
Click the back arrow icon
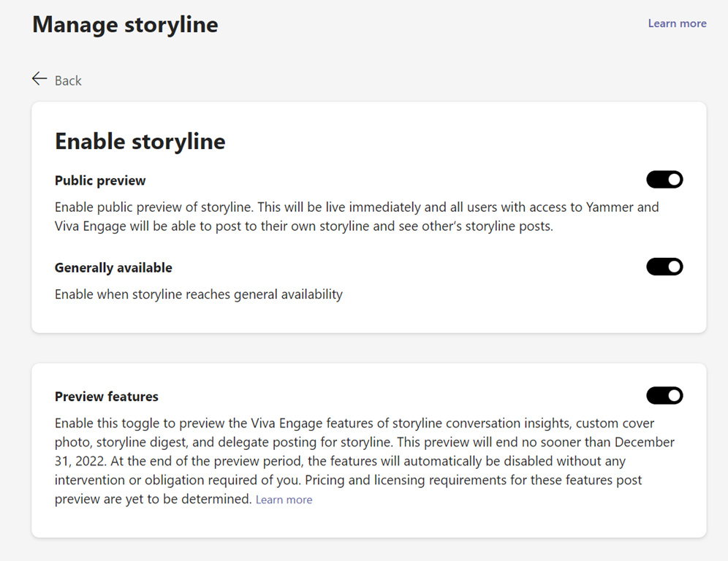tap(39, 79)
